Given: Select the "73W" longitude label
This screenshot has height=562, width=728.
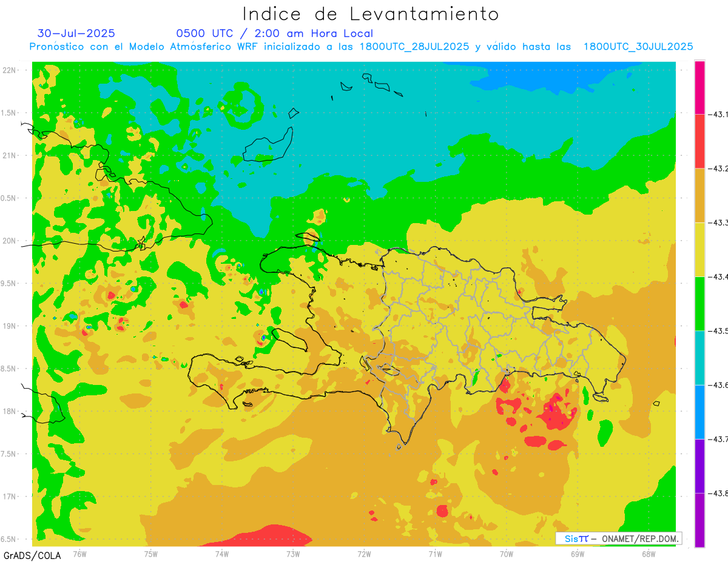Looking at the screenshot, I should [293, 554].
